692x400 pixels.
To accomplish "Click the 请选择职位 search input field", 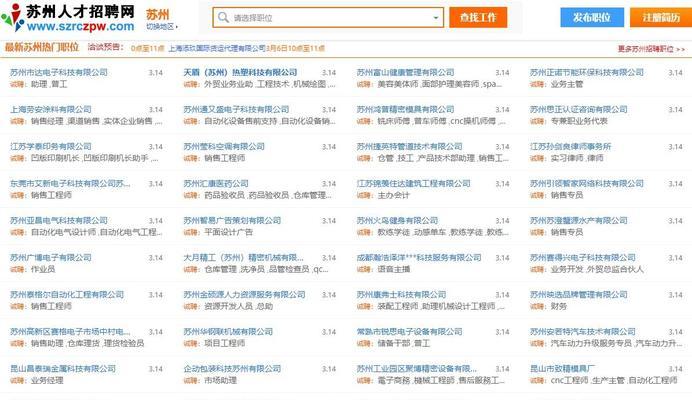I will tap(328, 18).
